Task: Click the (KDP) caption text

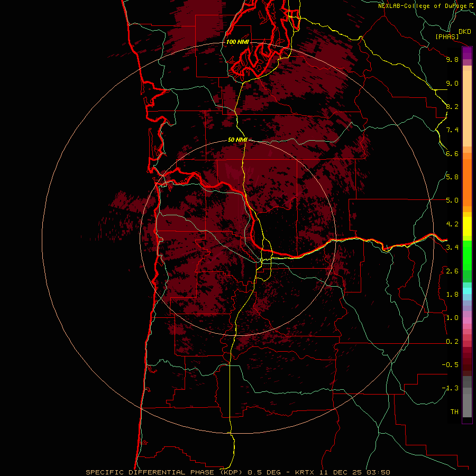Action: pyautogui.click(x=232, y=472)
